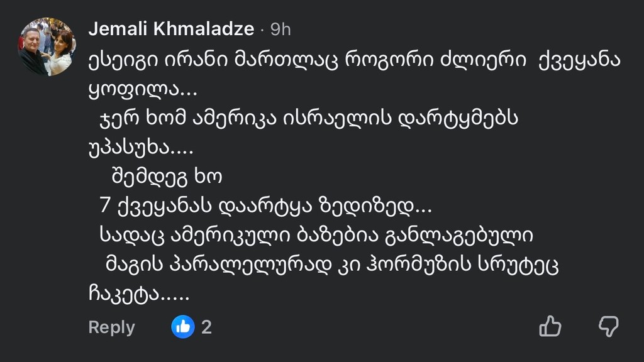This screenshot has width=644, height=362.
Task: Open Jemali Khmaladze's profile via name
Action: 171,29
